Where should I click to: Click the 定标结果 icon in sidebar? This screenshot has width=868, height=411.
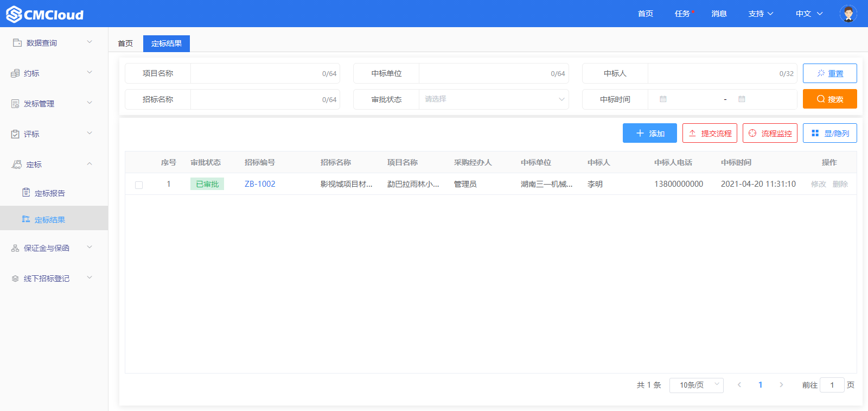click(26, 219)
